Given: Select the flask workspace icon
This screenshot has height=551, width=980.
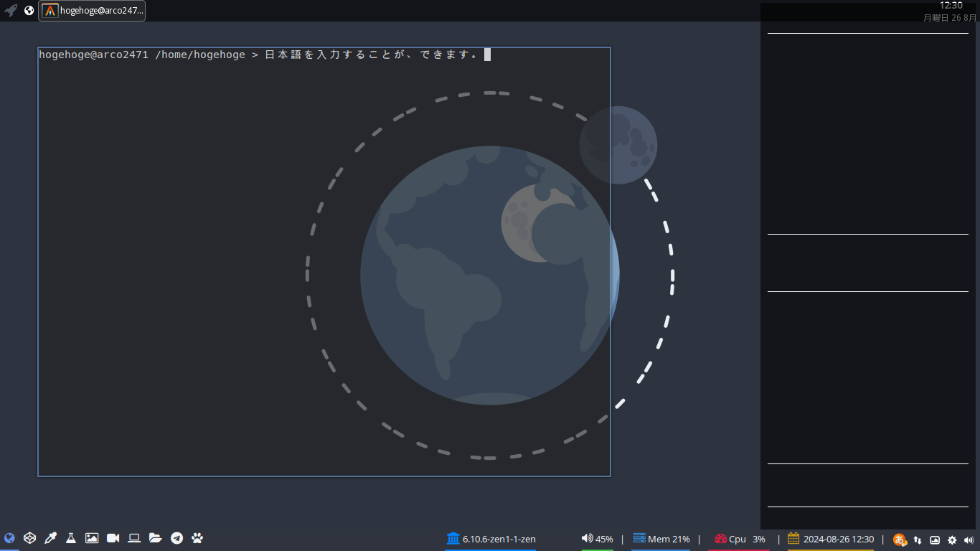Looking at the screenshot, I should (71, 538).
